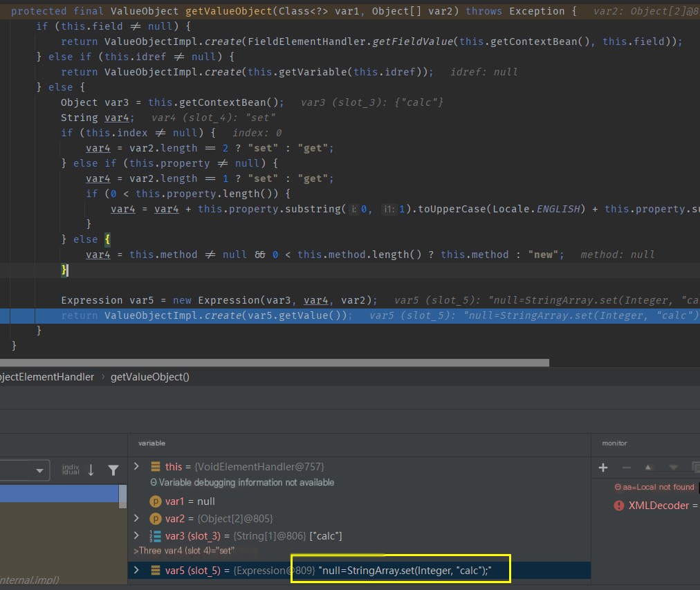700x590 pixels.
Task: Click the red error icon beside XMLDecoder
Action: (619, 506)
